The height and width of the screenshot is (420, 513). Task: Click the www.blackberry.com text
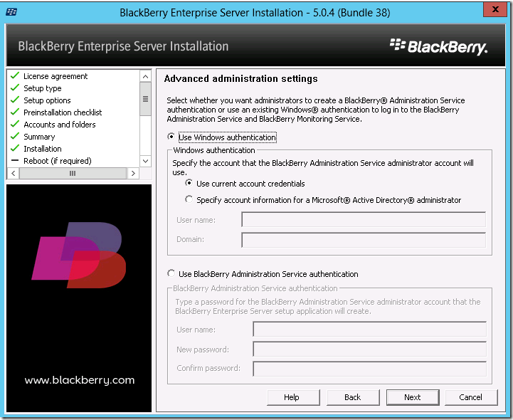click(80, 380)
